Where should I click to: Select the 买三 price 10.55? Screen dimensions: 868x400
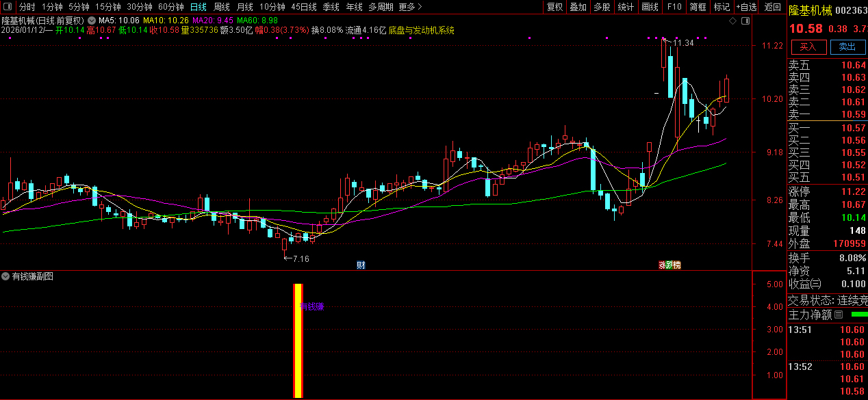[x=854, y=152]
